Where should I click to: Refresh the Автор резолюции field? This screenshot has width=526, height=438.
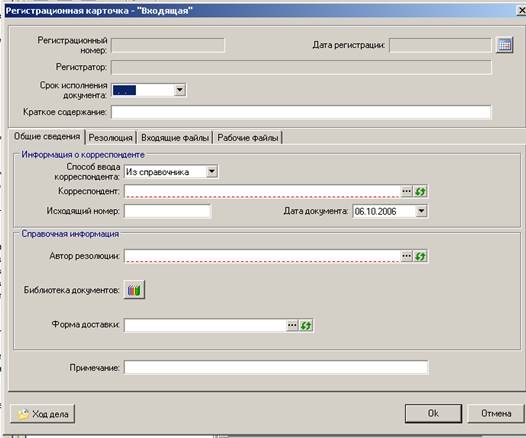pyautogui.click(x=420, y=256)
